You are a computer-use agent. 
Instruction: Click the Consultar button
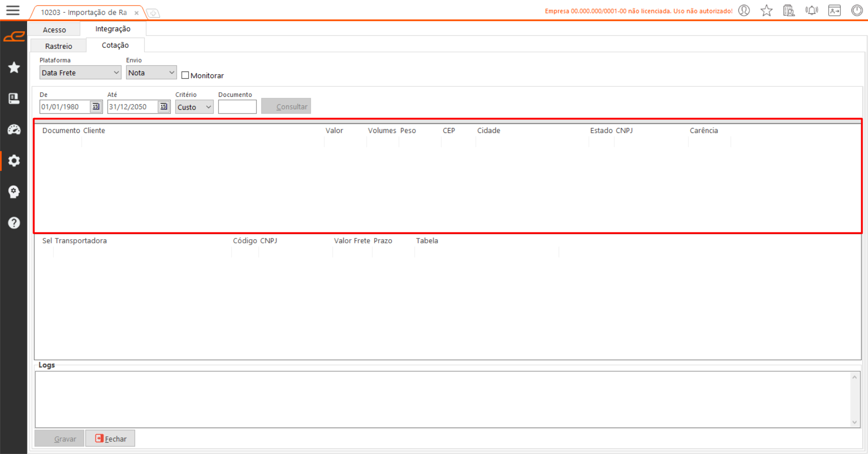coord(286,107)
